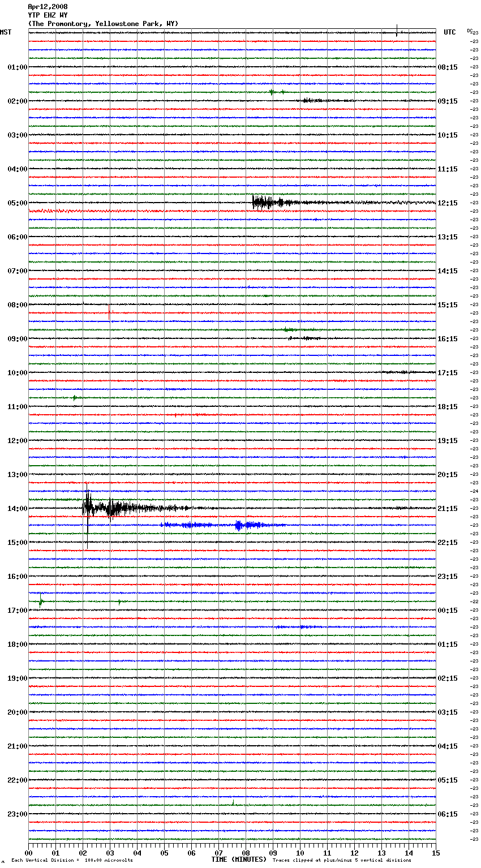The height and width of the screenshot is (868, 481).
Task: Click the green spike just above the 17:00 trace
Action: click(40, 602)
